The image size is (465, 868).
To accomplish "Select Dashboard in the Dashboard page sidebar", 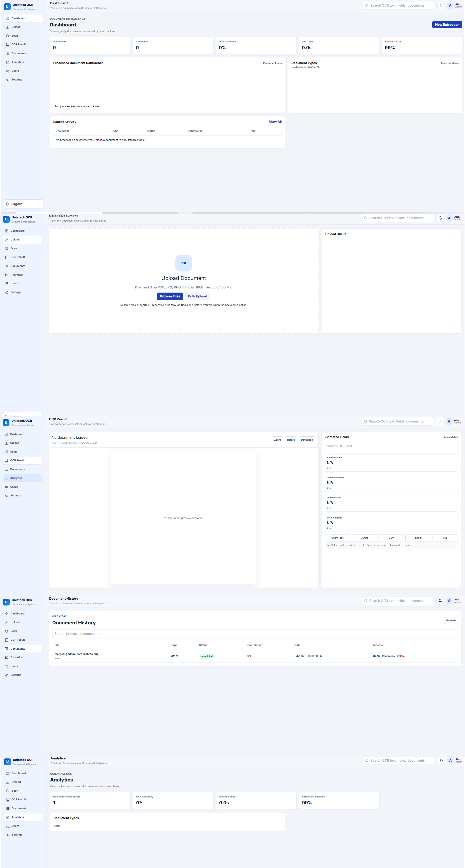I will pos(23,18).
